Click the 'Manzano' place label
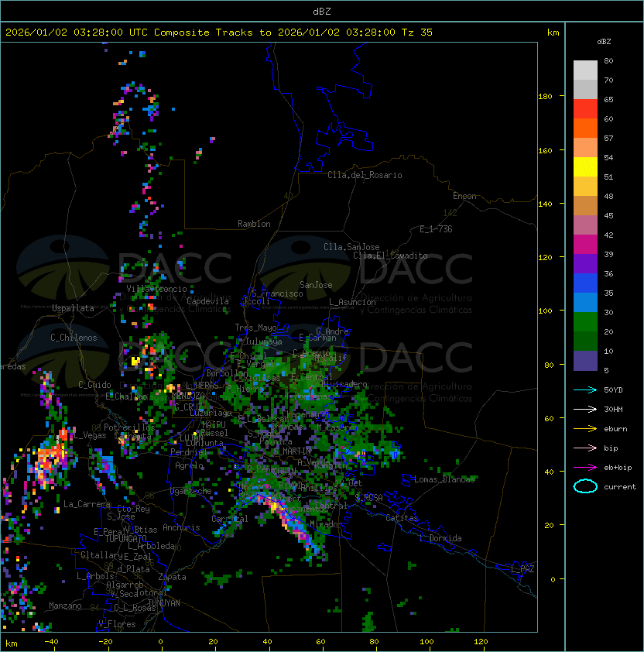 point(65,606)
